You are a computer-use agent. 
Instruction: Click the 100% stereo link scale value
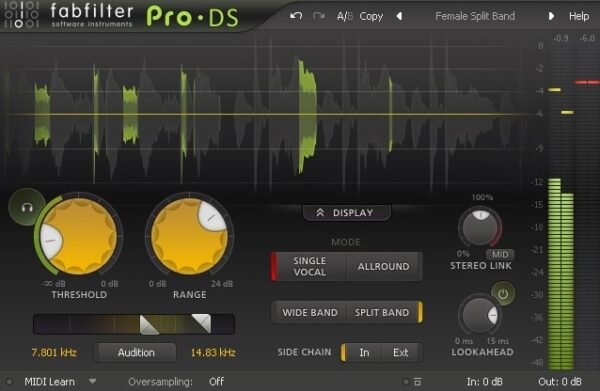pos(482,197)
